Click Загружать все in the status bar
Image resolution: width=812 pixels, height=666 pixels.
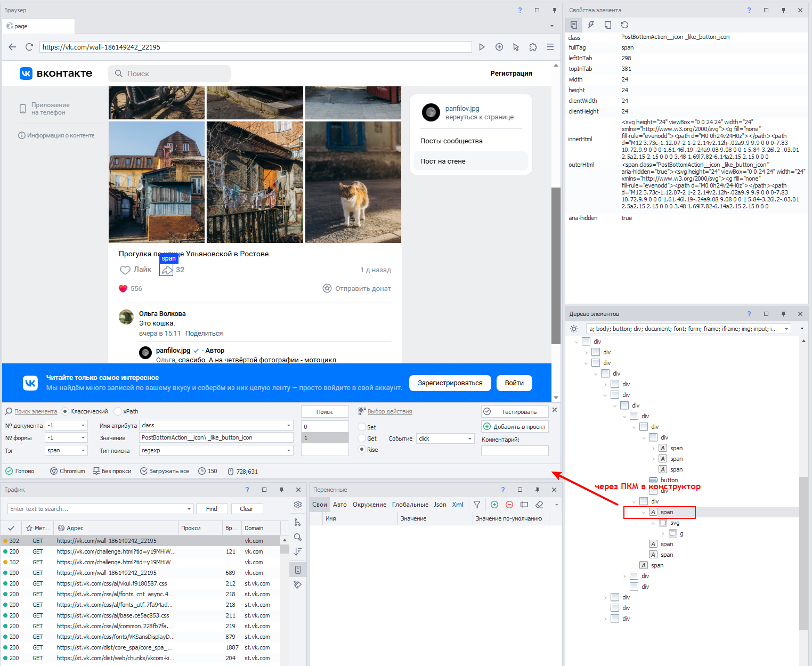pos(165,471)
